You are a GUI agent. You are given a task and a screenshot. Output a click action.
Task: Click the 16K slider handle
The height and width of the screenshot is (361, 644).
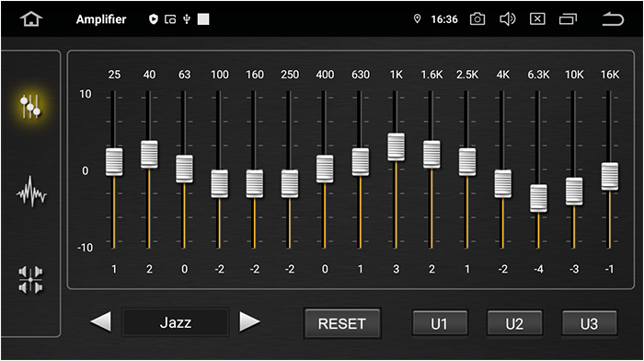610,177
